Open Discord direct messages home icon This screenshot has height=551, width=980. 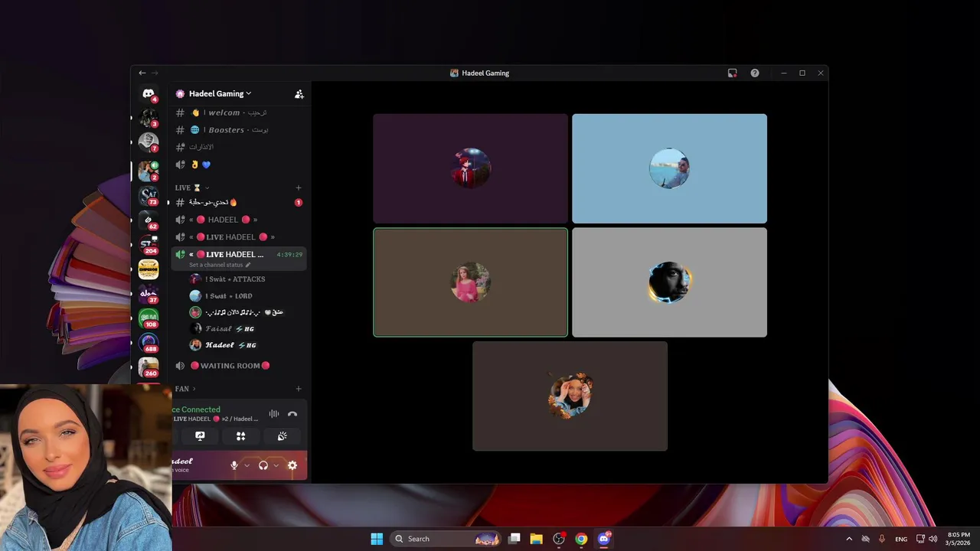[148, 93]
